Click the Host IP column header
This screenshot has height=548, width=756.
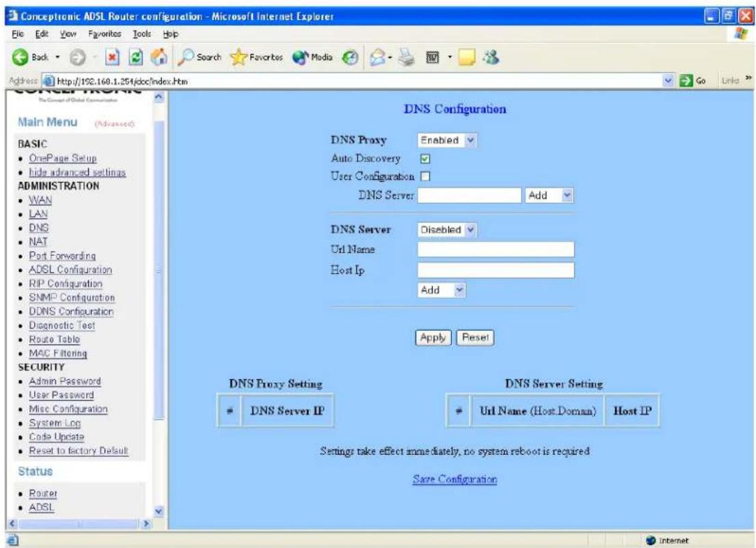632,411
